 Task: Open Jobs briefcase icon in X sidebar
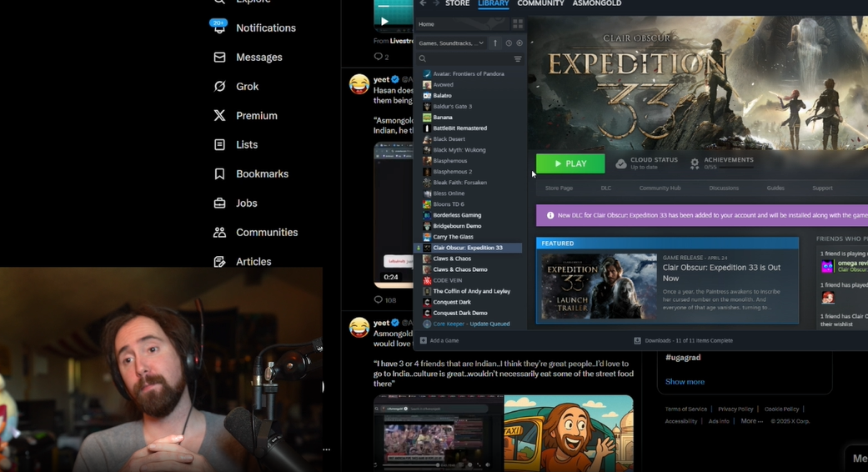220,203
